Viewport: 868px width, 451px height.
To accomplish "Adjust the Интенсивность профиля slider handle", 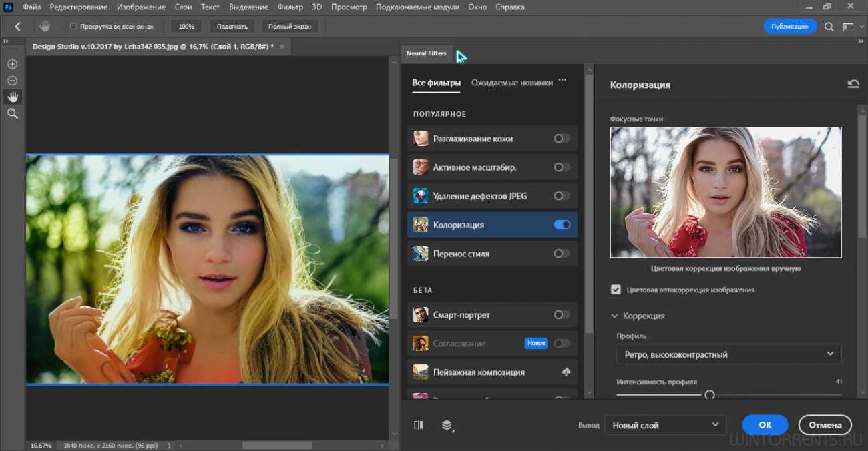I will (710, 395).
